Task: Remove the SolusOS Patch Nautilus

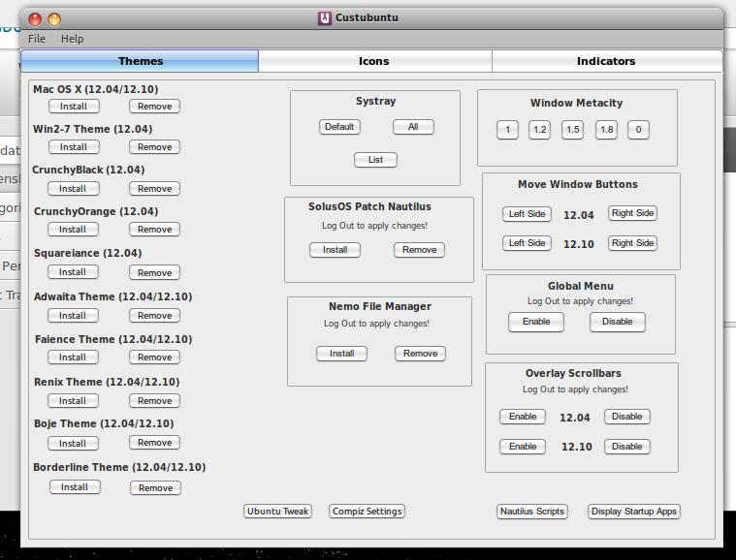Action: (x=419, y=250)
